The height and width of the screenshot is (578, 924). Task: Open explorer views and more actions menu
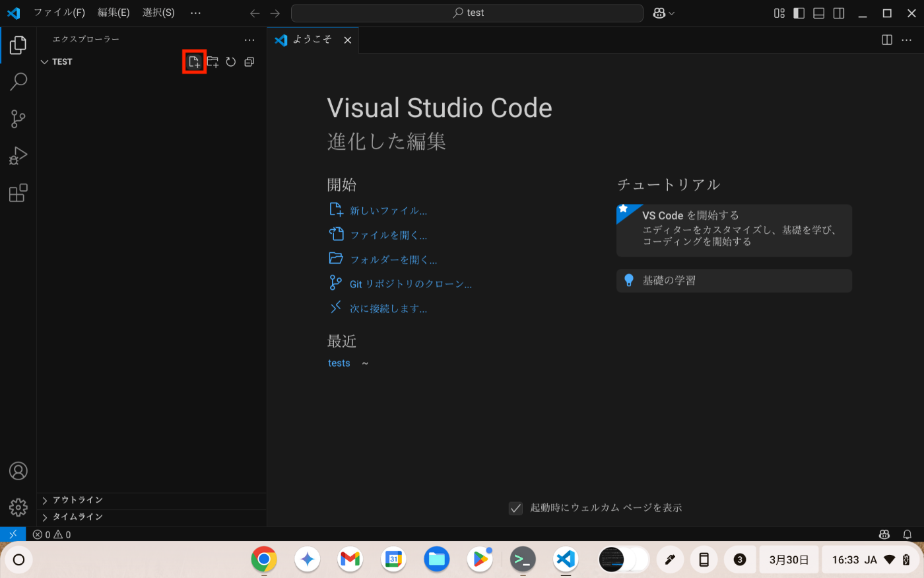(249, 40)
